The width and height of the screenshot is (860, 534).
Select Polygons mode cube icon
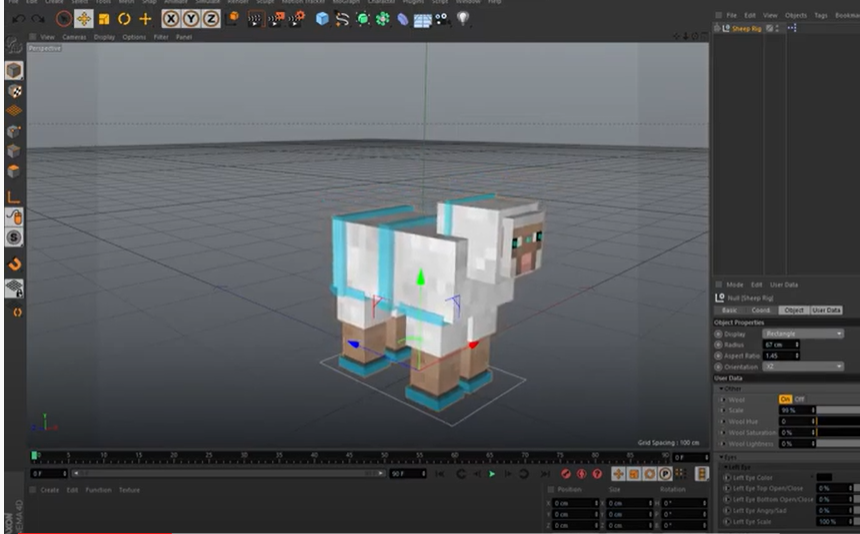tap(14, 171)
